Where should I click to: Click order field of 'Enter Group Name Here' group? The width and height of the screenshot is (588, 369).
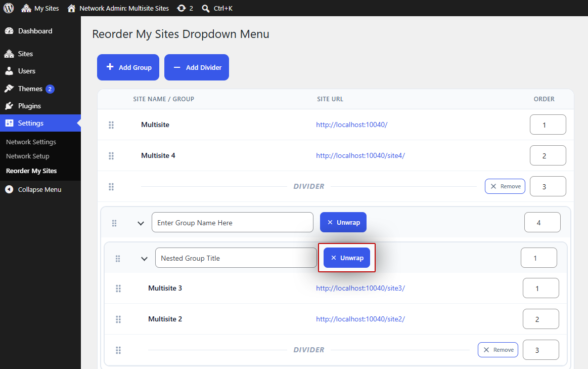click(542, 222)
